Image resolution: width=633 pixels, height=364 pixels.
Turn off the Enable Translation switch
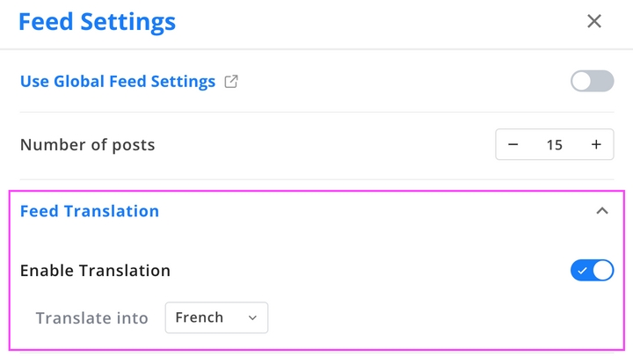point(592,271)
